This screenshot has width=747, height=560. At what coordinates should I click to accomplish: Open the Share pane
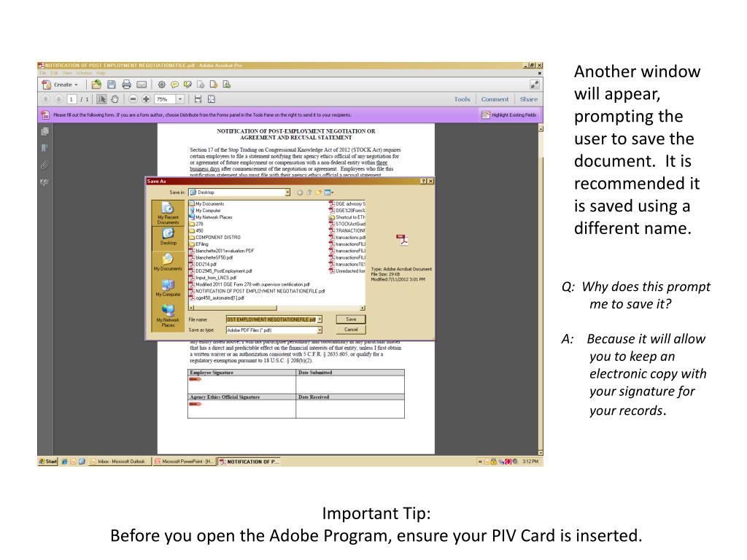point(529,99)
